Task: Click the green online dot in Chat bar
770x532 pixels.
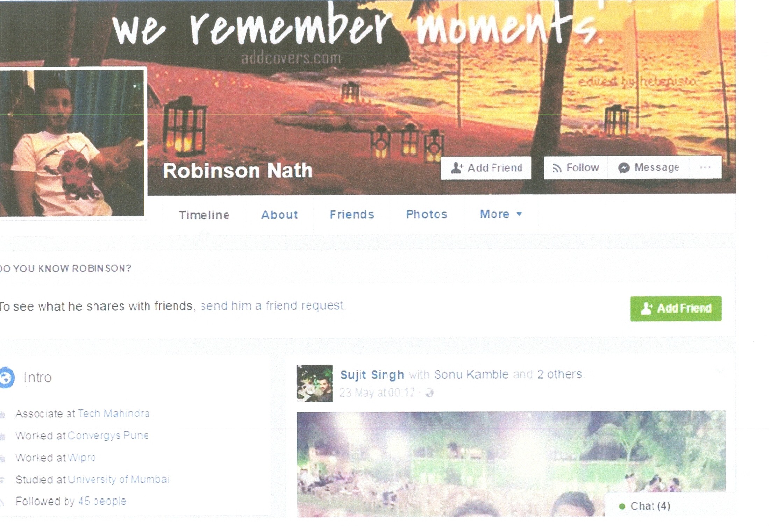Action: (x=622, y=506)
